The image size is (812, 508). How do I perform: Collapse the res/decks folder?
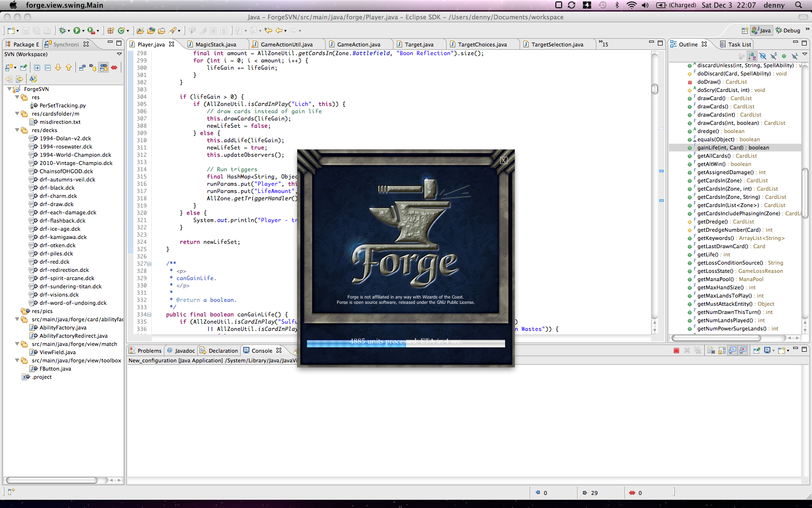[17, 130]
